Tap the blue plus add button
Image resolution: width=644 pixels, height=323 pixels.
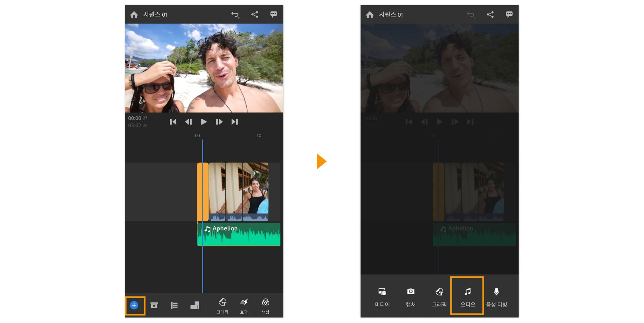[134, 305]
